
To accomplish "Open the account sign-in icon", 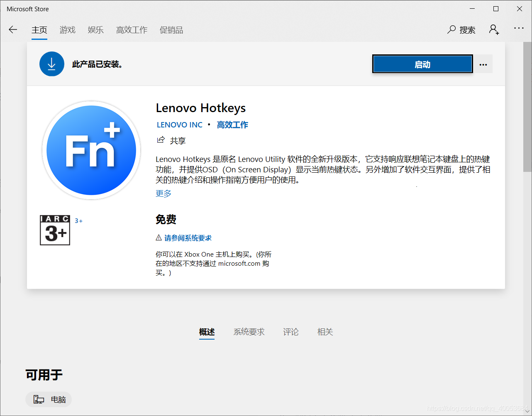I will [494, 29].
